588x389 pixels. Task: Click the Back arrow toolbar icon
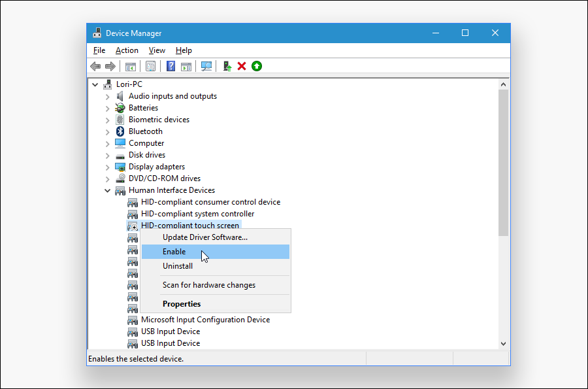95,67
